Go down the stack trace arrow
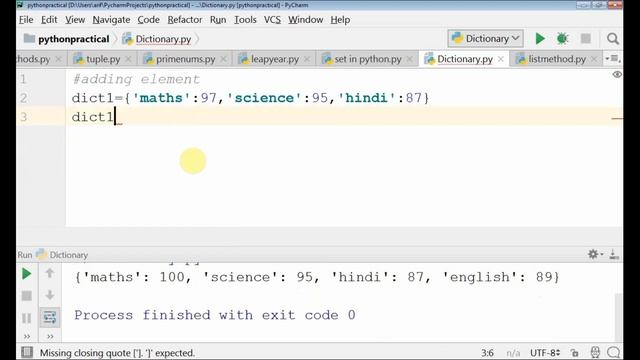This screenshot has height=360, width=640. point(50,295)
